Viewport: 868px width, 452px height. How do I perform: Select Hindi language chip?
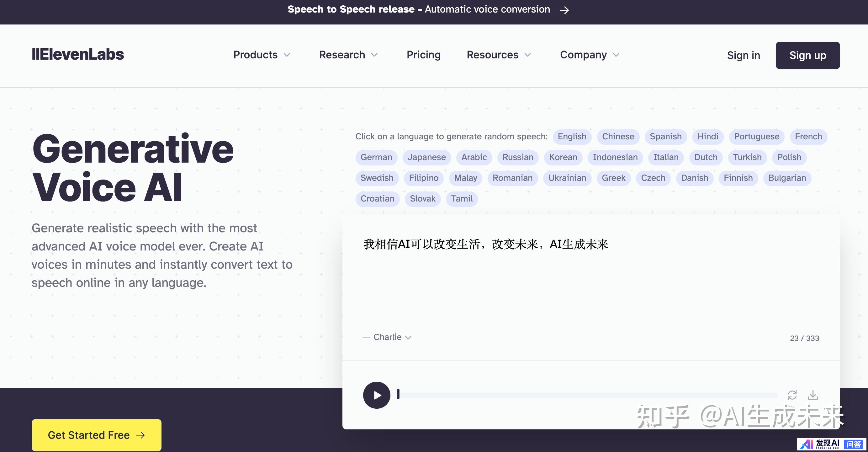click(708, 137)
